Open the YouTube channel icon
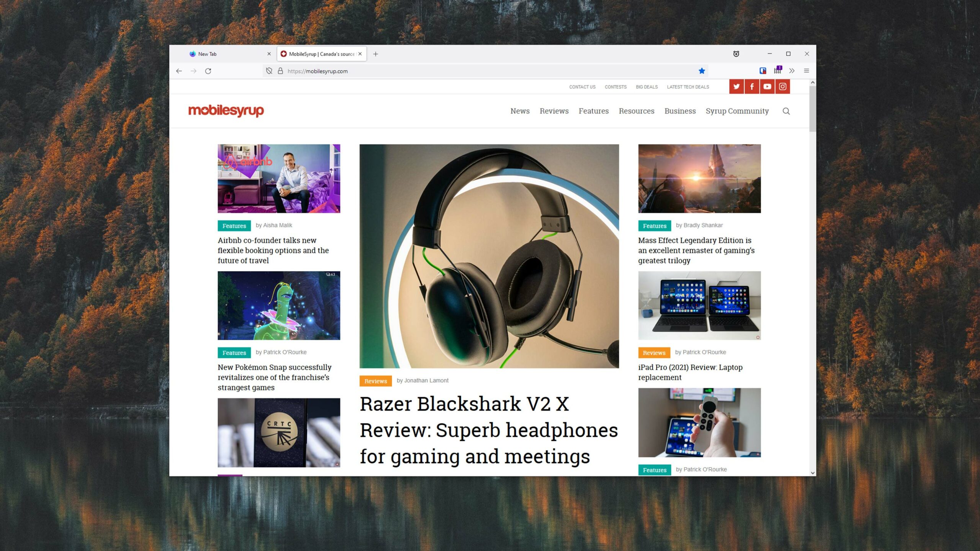 pos(767,87)
